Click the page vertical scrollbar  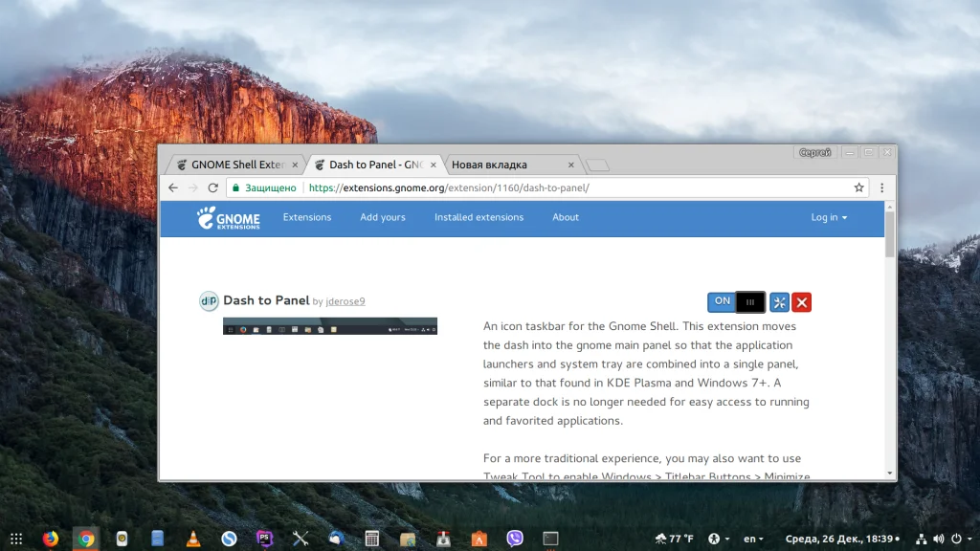point(890,234)
